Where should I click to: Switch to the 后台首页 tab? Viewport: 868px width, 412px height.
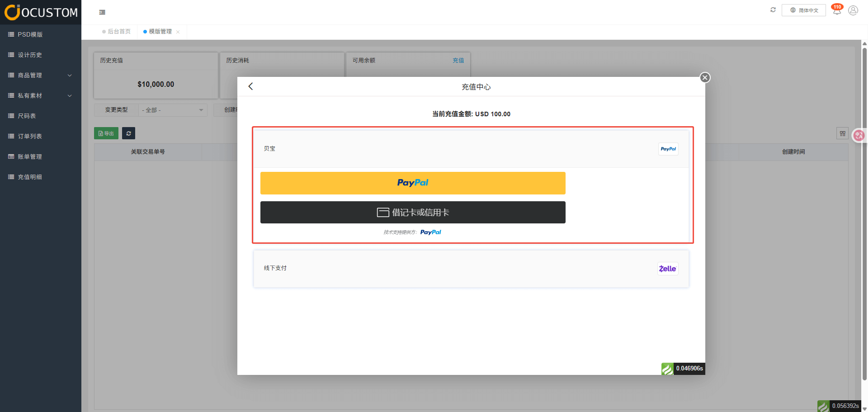(118, 32)
